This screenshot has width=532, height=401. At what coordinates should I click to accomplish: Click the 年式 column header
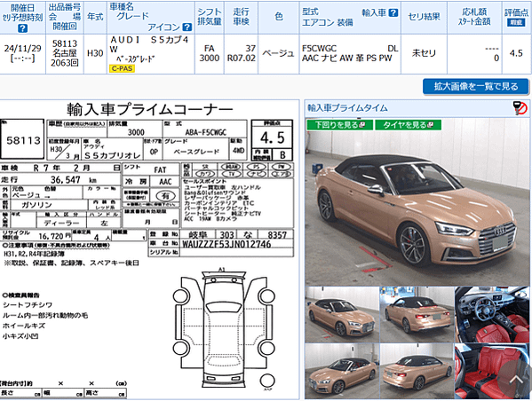(95, 17)
